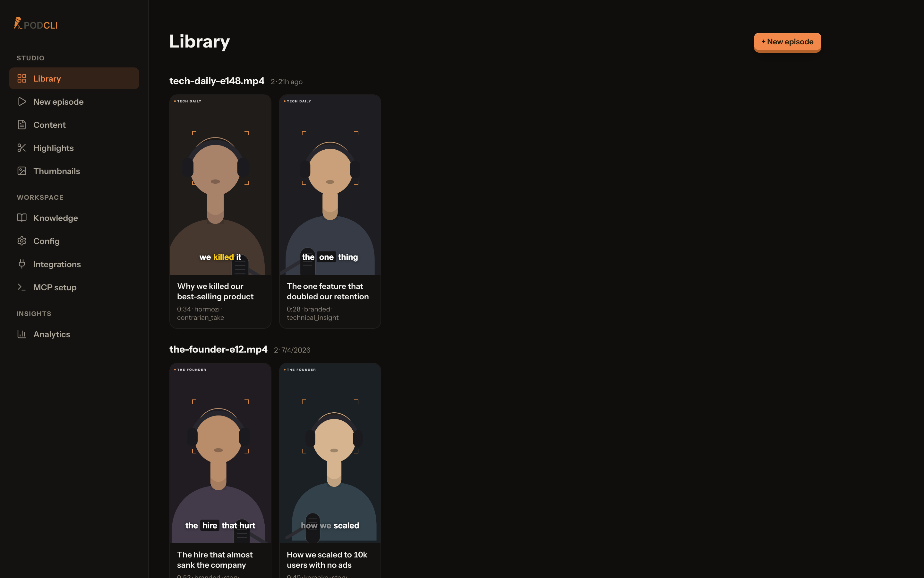This screenshot has height=578, width=924.
Task: Click the gear icon beside Config
Action: pos(22,241)
